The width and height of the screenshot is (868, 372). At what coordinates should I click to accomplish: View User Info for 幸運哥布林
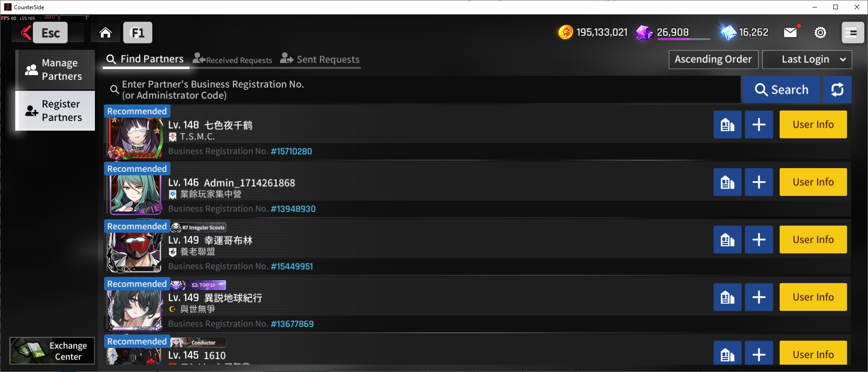813,240
